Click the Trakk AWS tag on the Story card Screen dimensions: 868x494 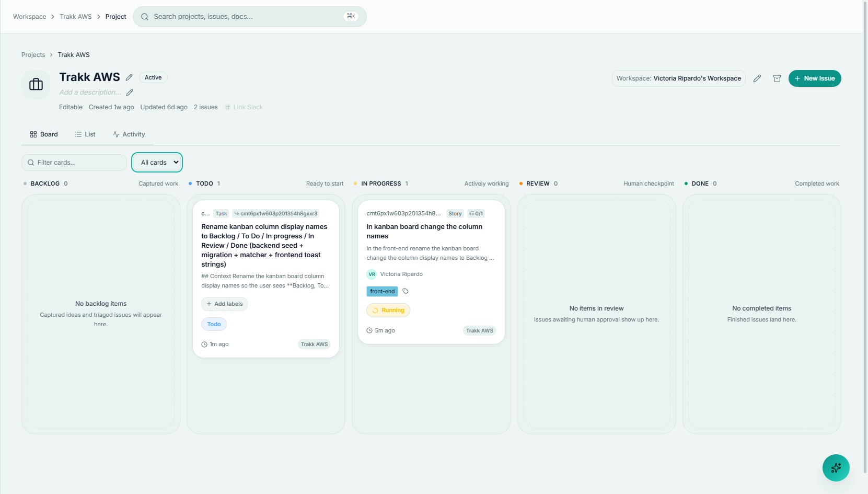point(480,330)
